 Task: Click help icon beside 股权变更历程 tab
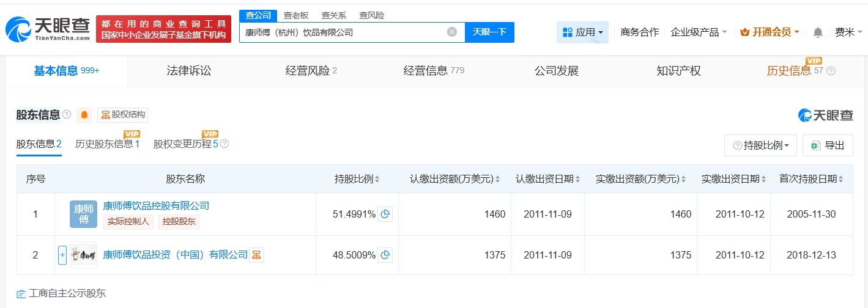tap(224, 144)
